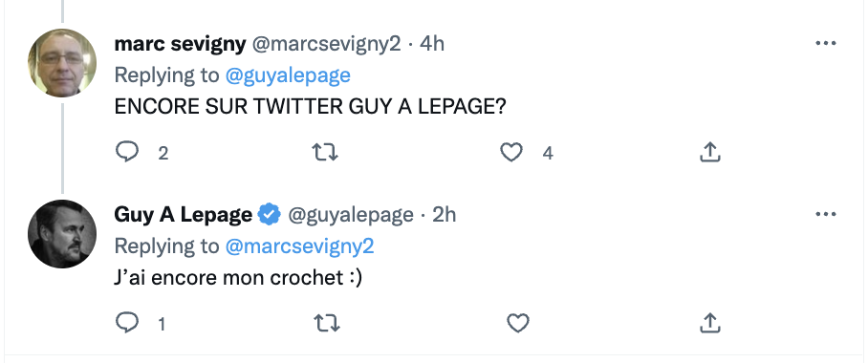Open tweet text 'J'ai encore mon crochet'
The height and width of the screenshot is (363, 868).
click(x=228, y=277)
